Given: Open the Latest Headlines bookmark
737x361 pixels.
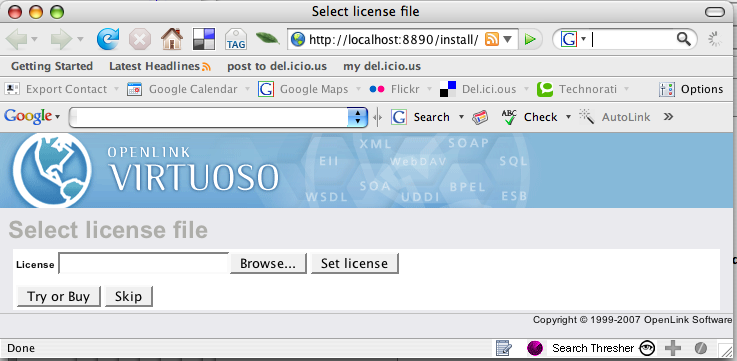Looking at the screenshot, I should (x=160, y=66).
